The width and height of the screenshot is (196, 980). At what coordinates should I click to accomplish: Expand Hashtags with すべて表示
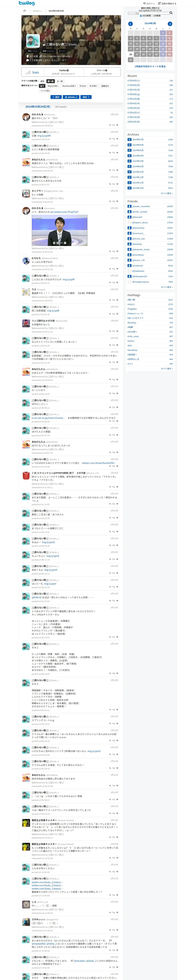pos(167,369)
